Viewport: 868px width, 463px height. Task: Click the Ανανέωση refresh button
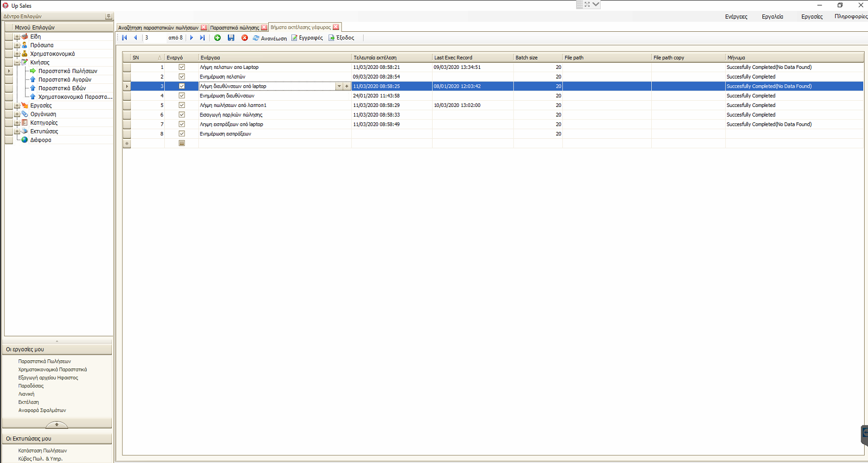pyautogui.click(x=270, y=38)
